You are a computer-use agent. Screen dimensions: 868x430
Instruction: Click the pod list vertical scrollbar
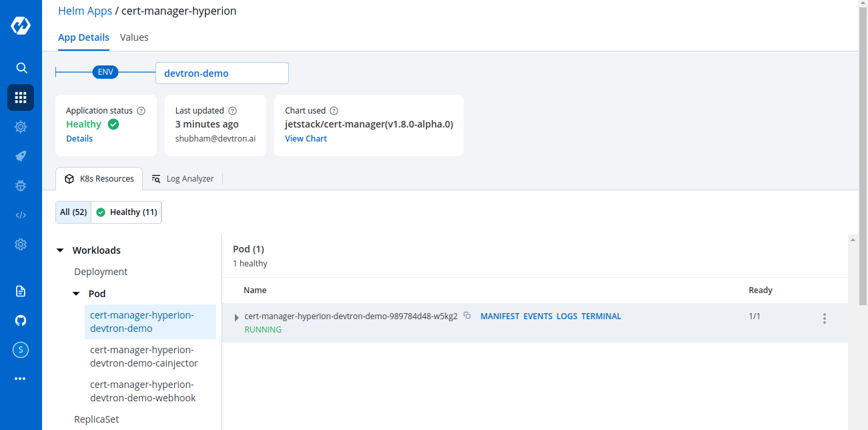(853, 332)
